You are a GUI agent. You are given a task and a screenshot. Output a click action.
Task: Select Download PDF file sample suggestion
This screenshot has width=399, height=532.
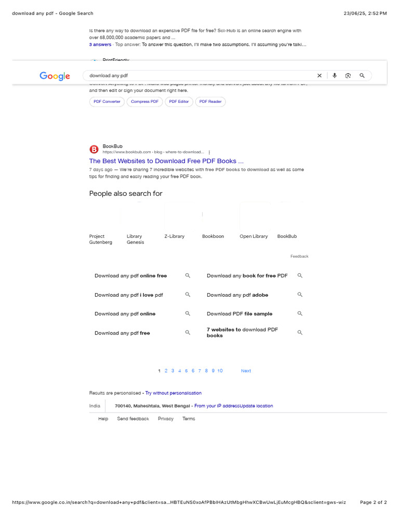pyautogui.click(x=240, y=314)
